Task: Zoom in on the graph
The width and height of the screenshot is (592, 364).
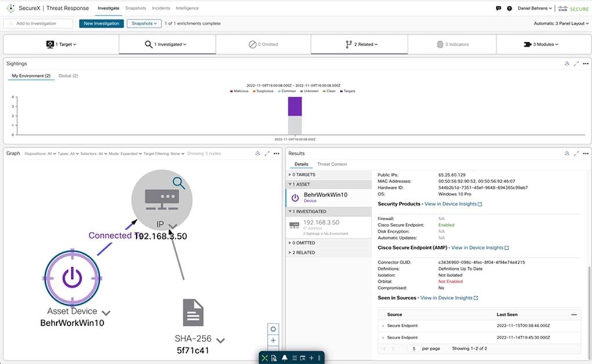Action: click(x=273, y=340)
